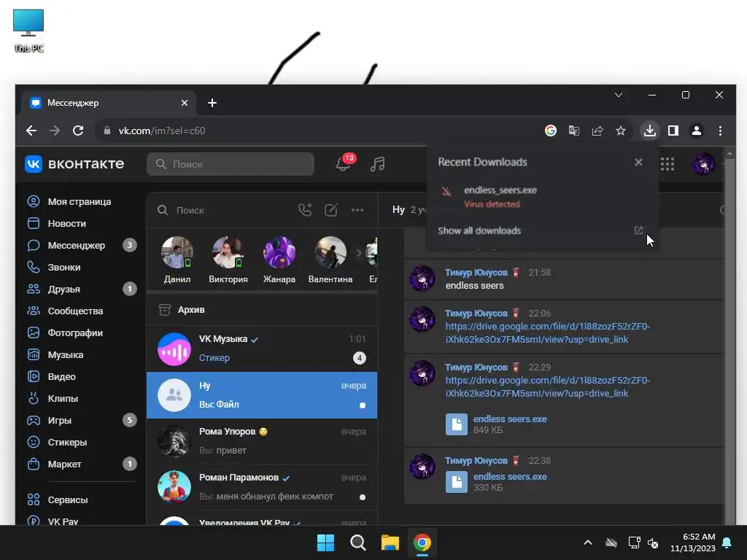The height and width of the screenshot is (560, 747).
Task: Open Chrome downloads icon in toolbar
Action: pos(649,131)
